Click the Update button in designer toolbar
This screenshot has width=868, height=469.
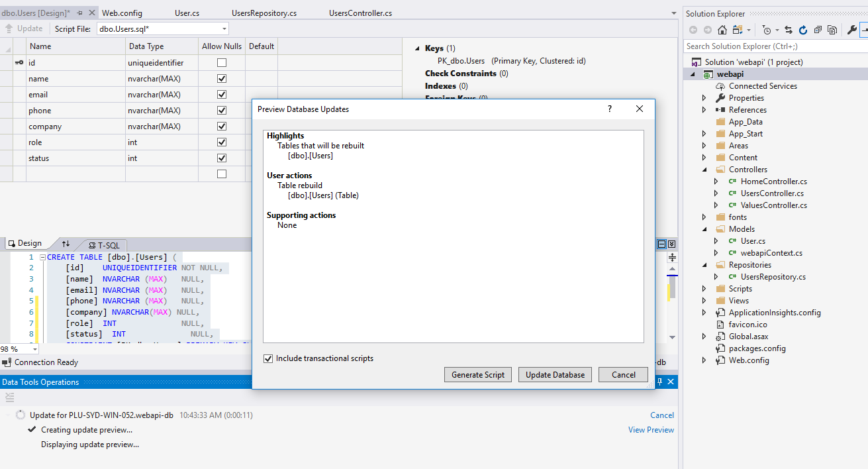pyautogui.click(x=24, y=28)
